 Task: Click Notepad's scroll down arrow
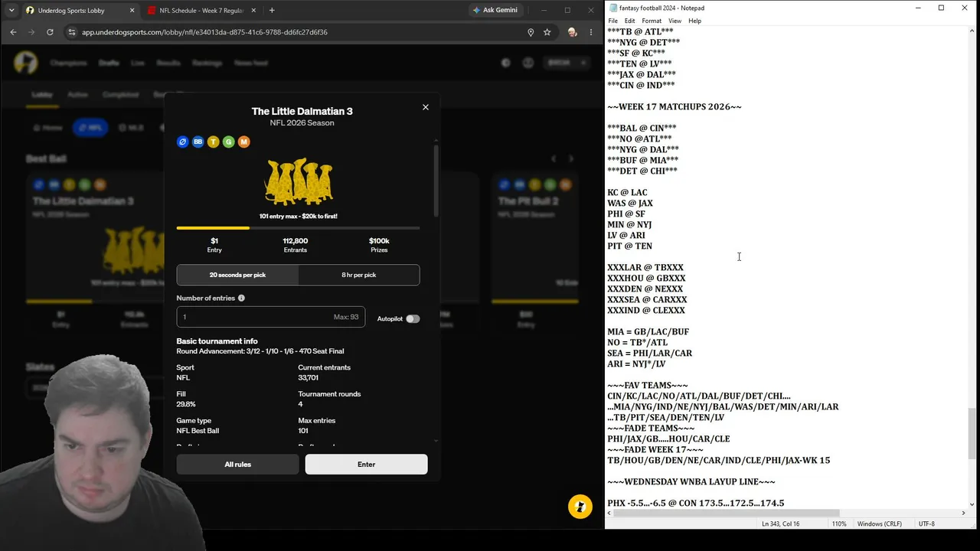point(972,504)
